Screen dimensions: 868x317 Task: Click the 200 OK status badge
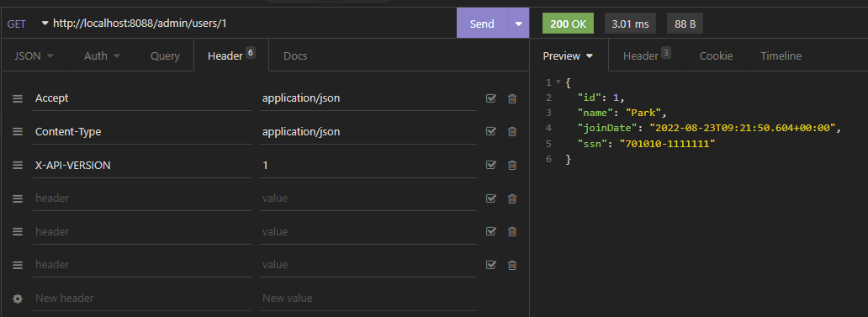coord(568,24)
